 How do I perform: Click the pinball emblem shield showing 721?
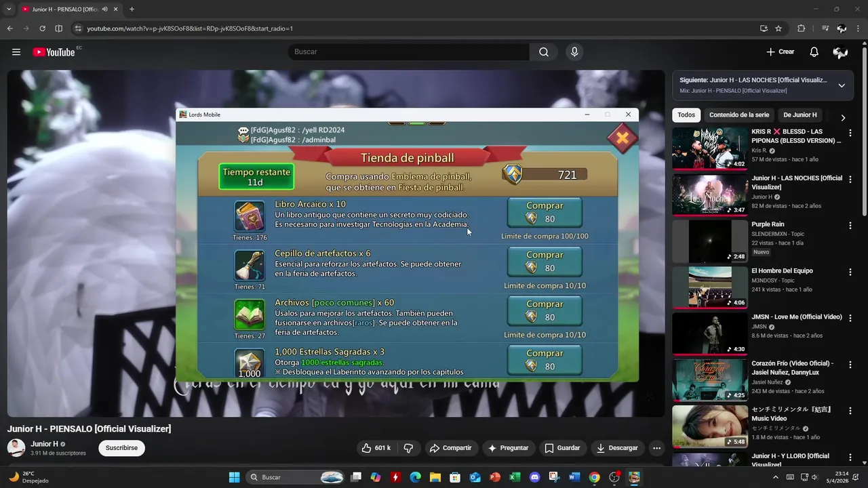[513, 174]
